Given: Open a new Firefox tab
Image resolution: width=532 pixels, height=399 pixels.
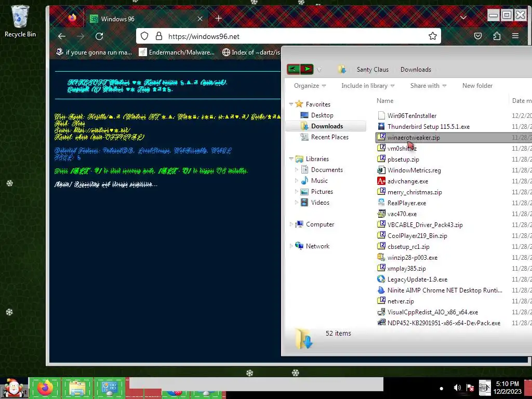Looking at the screenshot, I should (x=219, y=19).
